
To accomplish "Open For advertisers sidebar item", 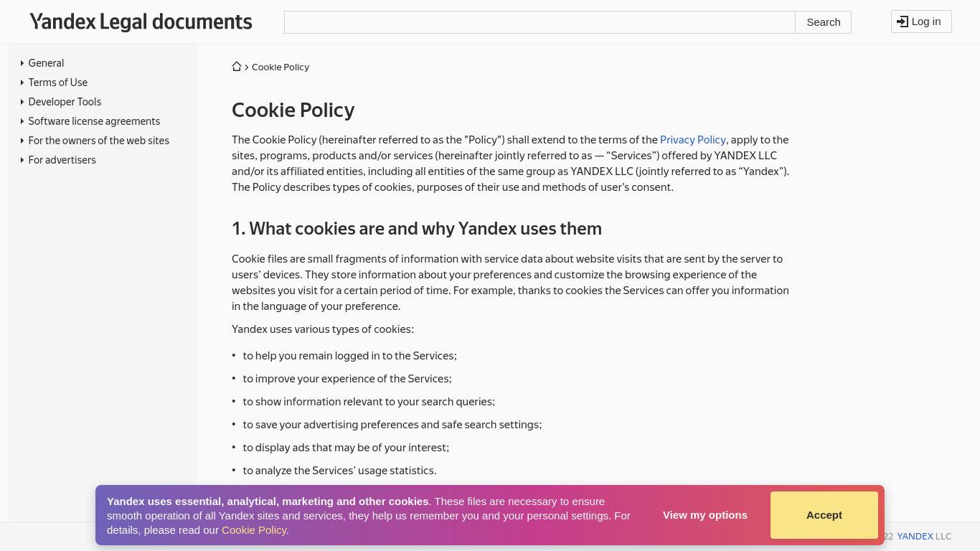I will coord(62,160).
